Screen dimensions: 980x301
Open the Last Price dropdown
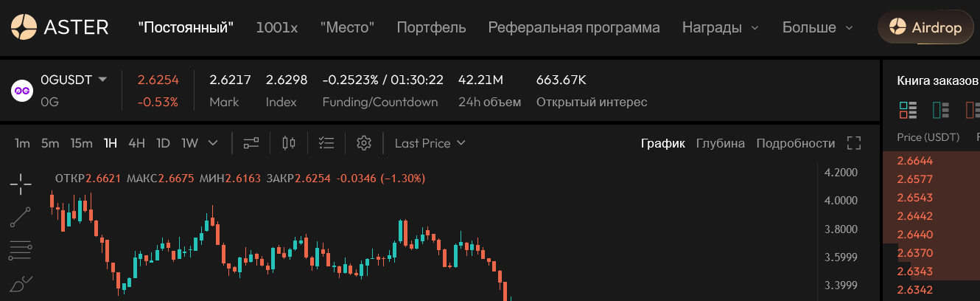pos(430,143)
